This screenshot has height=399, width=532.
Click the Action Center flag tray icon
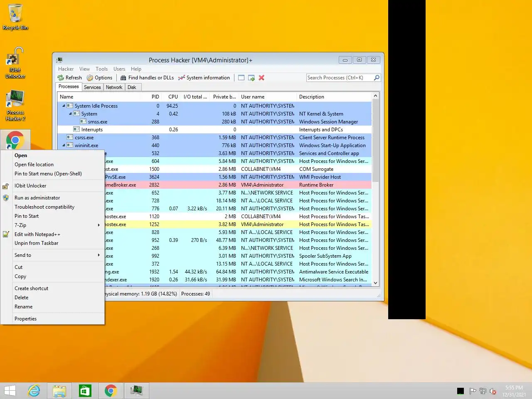(473, 391)
